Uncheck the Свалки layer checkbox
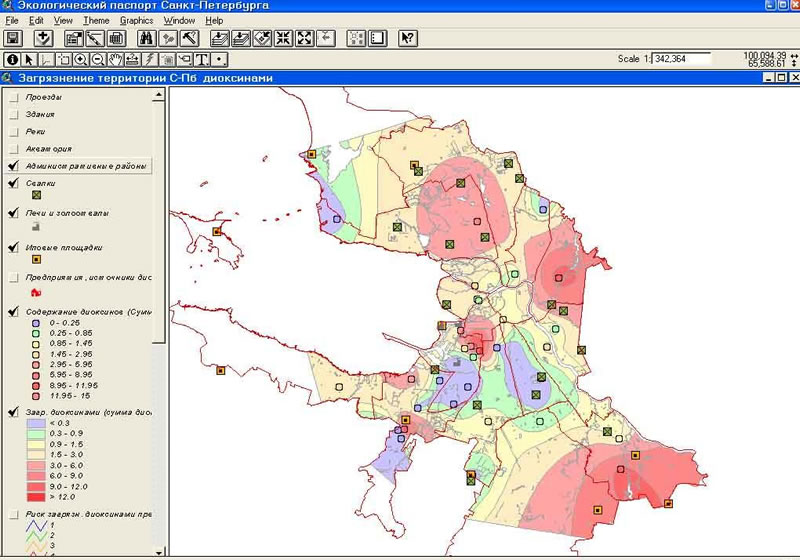The width and height of the screenshot is (800, 560). [13, 184]
